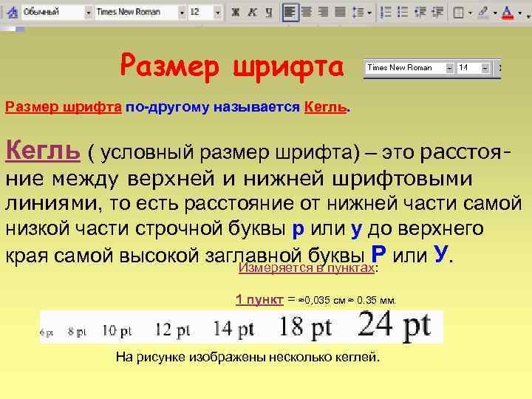Click the underlined red word Кегль with period
The height and width of the screenshot is (399, 532).
coord(327,107)
